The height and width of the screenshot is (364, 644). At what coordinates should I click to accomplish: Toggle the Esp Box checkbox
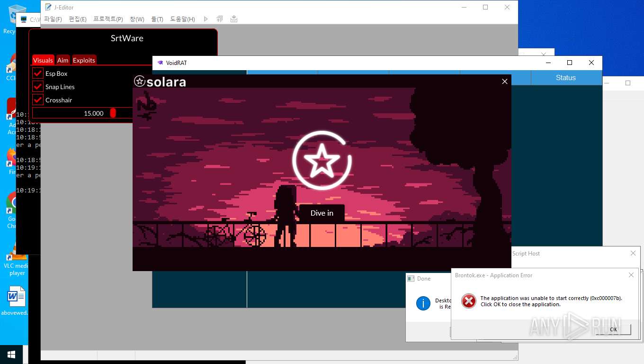point(38,73)
